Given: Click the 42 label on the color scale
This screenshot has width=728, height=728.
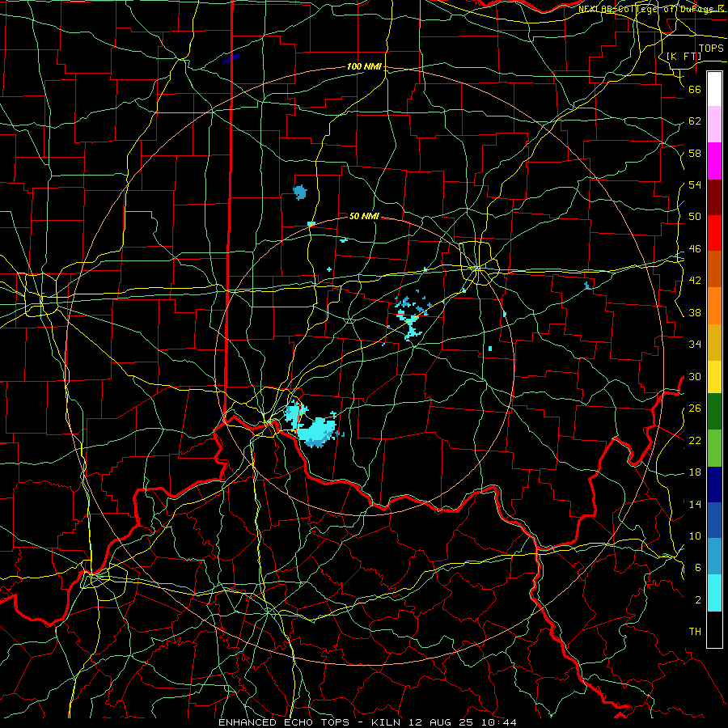Looking at the screenshot, I should 695,281.
